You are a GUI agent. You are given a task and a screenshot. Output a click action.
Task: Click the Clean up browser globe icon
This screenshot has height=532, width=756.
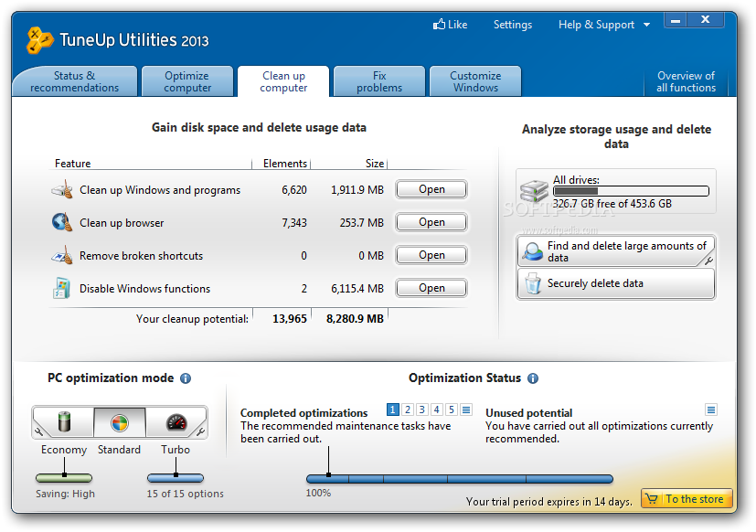(62, 222)
